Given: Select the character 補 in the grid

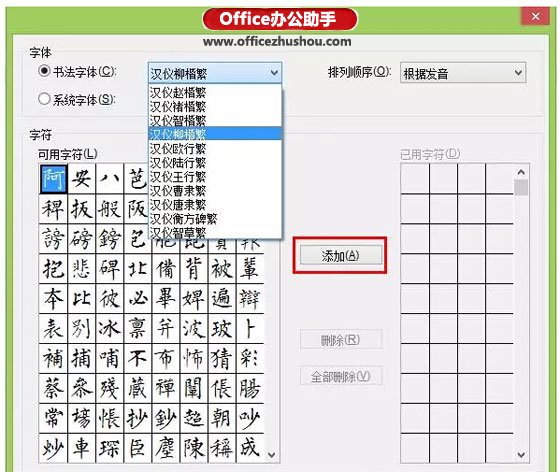Looking at the screenshot, I should 53,359.
